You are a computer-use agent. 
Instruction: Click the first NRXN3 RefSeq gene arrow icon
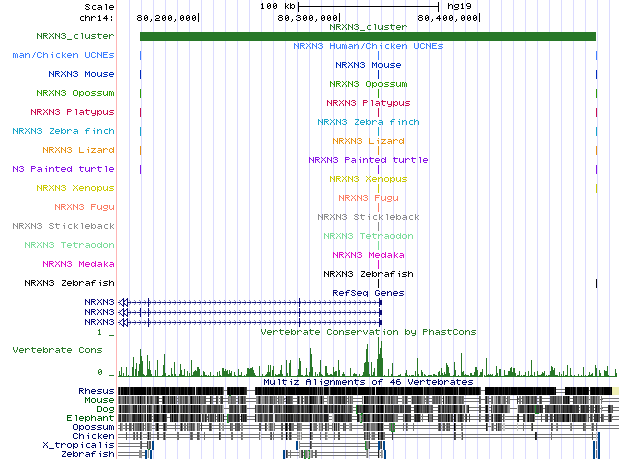[x=123, y=301]
